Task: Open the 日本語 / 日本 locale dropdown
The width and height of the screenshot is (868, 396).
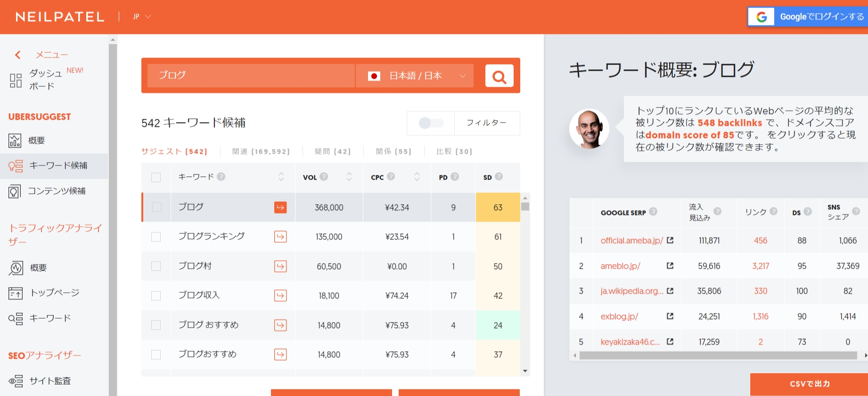Action: [x=415, y=76]
